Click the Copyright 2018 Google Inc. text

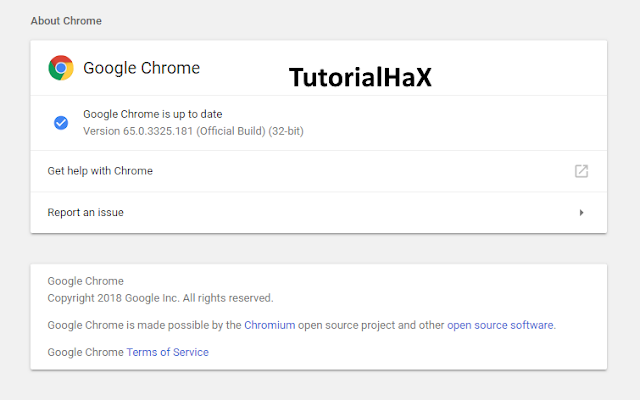[x=160, y=298]
